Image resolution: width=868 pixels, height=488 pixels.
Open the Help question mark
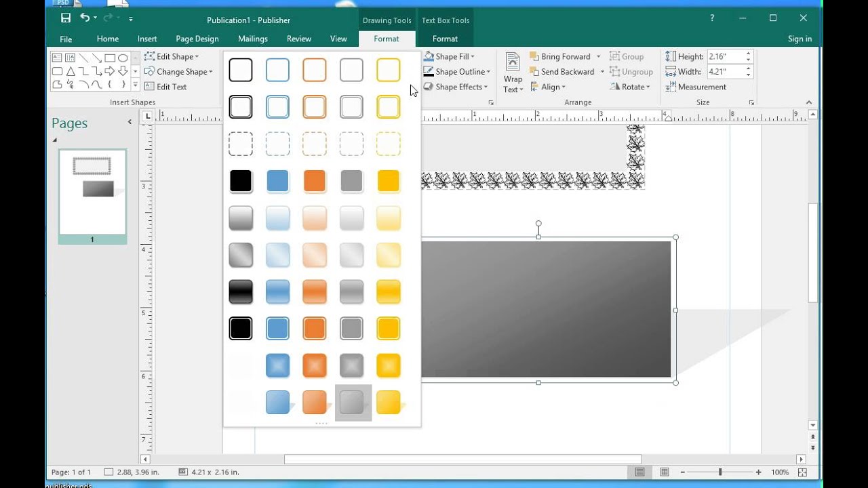[x=712, y=18]
